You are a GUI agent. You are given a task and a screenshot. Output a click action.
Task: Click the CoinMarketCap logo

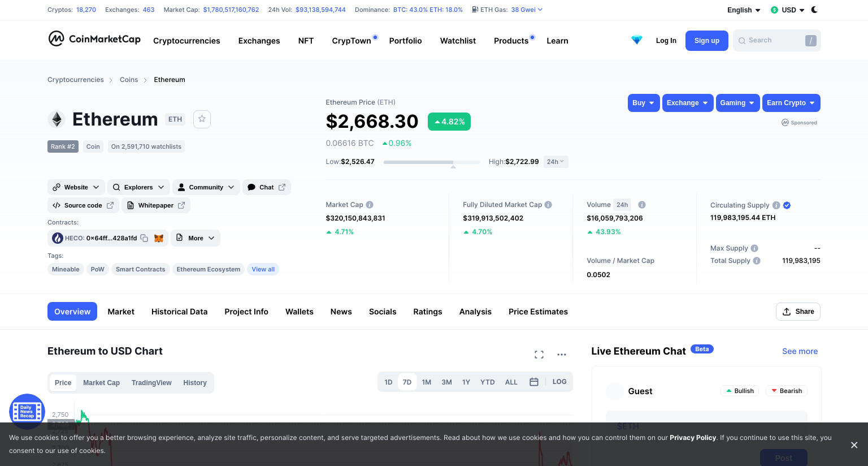94,38
